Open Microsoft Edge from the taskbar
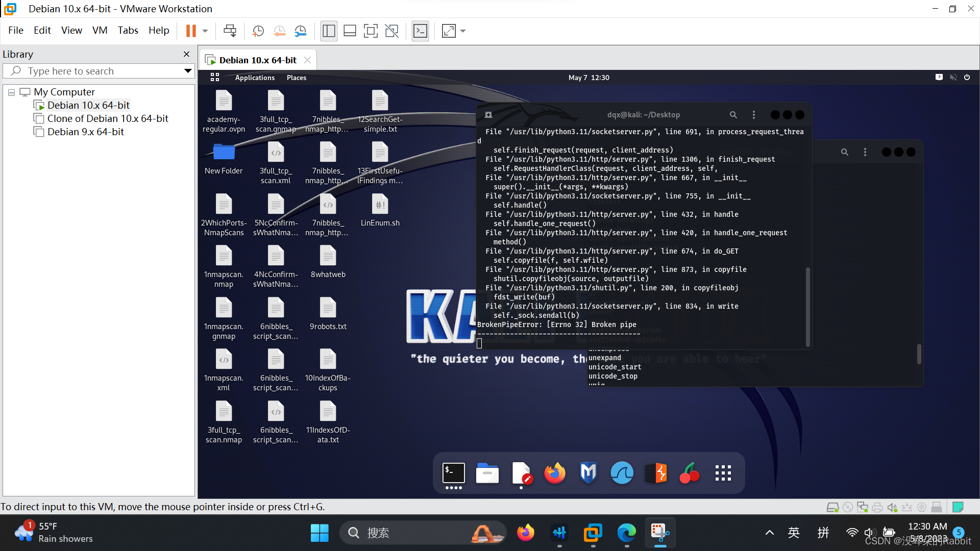The image size is (980, 551). point(626,533)
